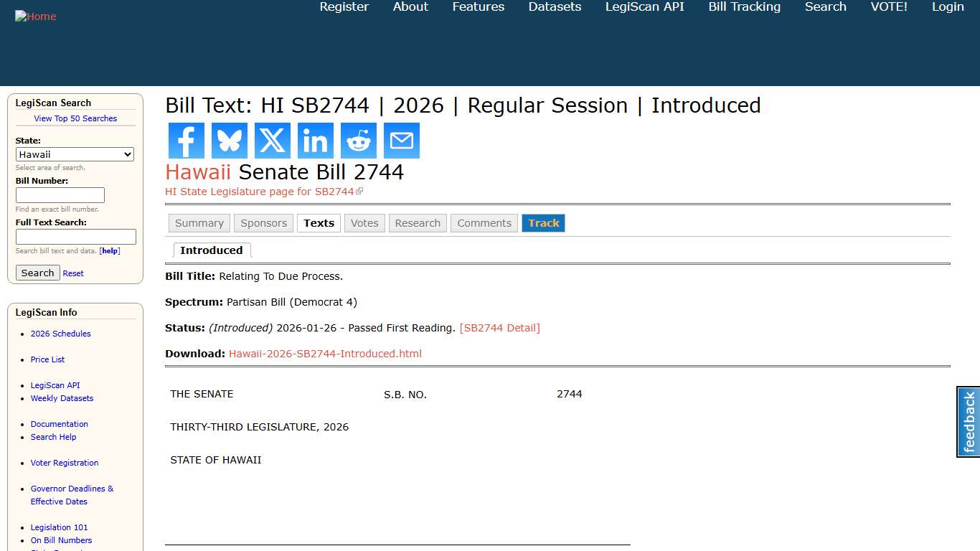Open the State dropdown showing Hawaii
Viewport: 980px width, 551px height.
75,154
